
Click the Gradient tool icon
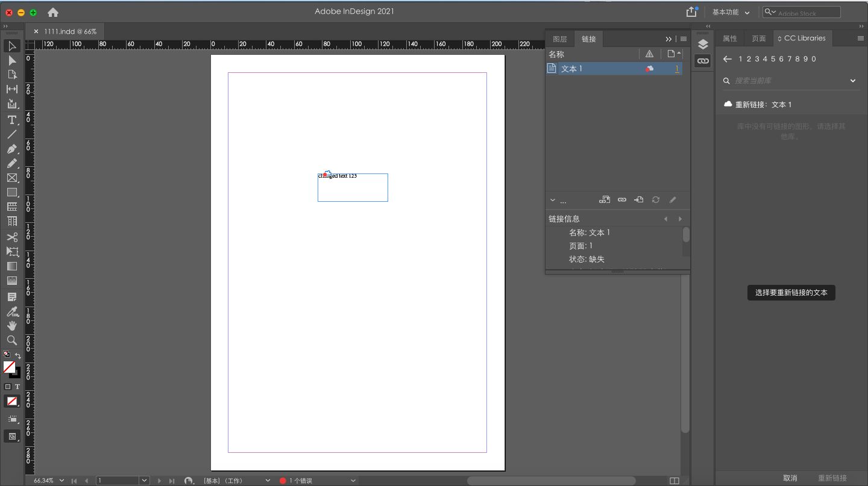(x=11, y=266)
